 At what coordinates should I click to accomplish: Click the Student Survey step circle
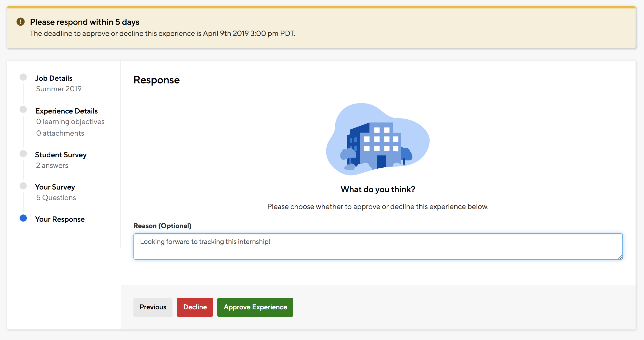point(23,154)
